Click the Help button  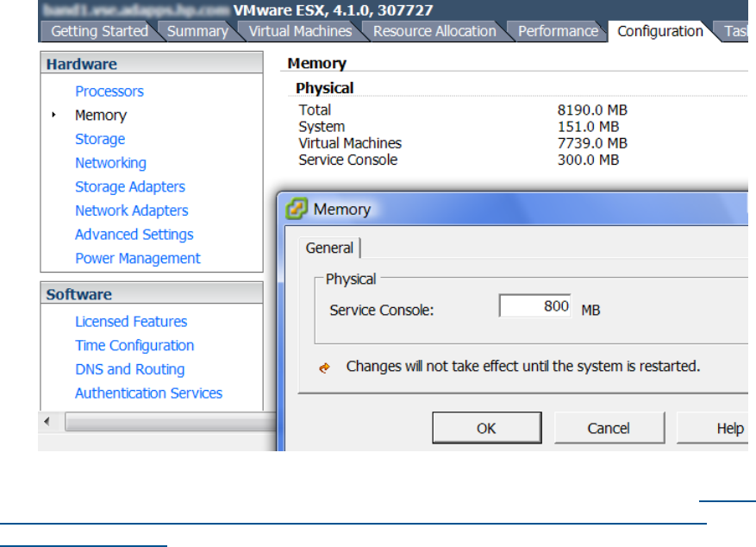tap(715, 428)
